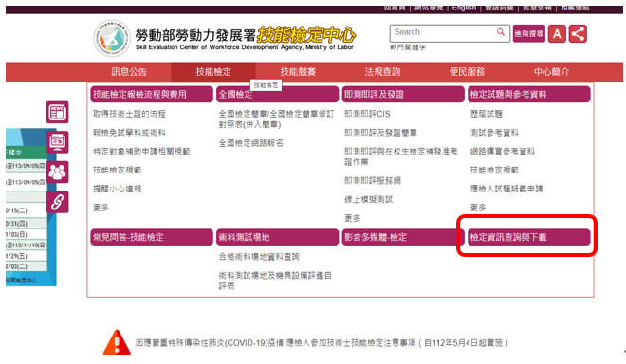The width and height of the screenshot is (626, 364).
Task: Open the COVID-19 應檢人注意事項 notice
Action: [322, 343]
